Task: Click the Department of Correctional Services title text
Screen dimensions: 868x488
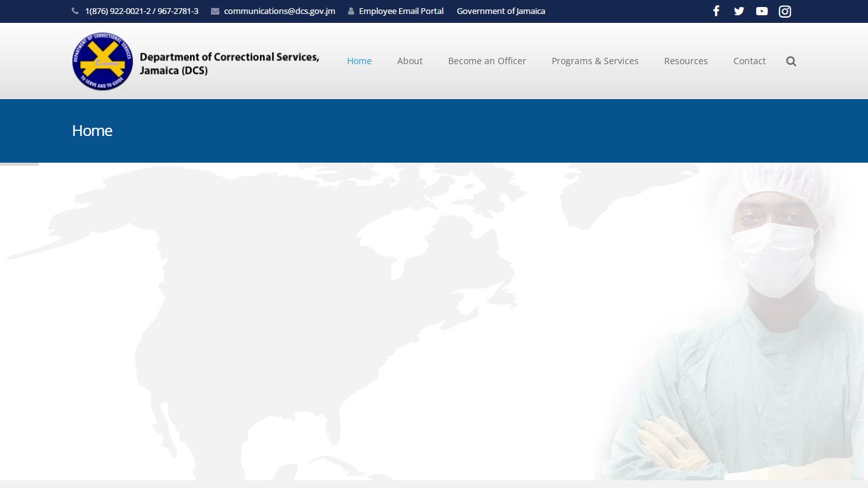Action: point(229,63)
